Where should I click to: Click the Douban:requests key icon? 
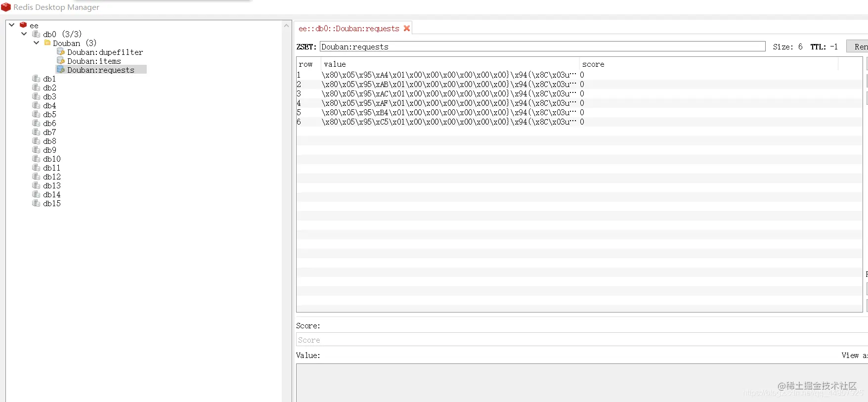(x=61, y=69)
